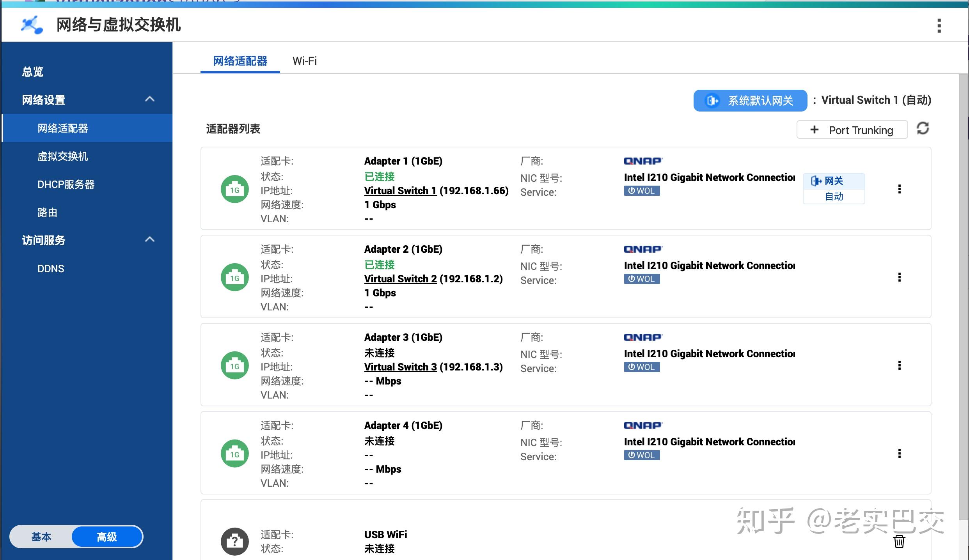Click the WOL badge on Adapter 2
Image resolution: width=969 pixels, height=560 pixels.
(x=642, y=279)
